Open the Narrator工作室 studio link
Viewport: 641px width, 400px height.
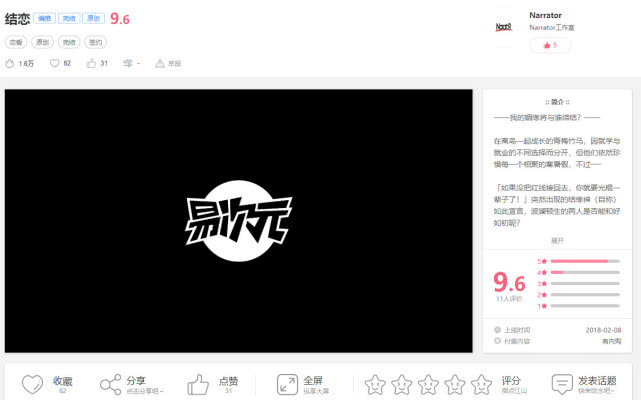point(552,27)
